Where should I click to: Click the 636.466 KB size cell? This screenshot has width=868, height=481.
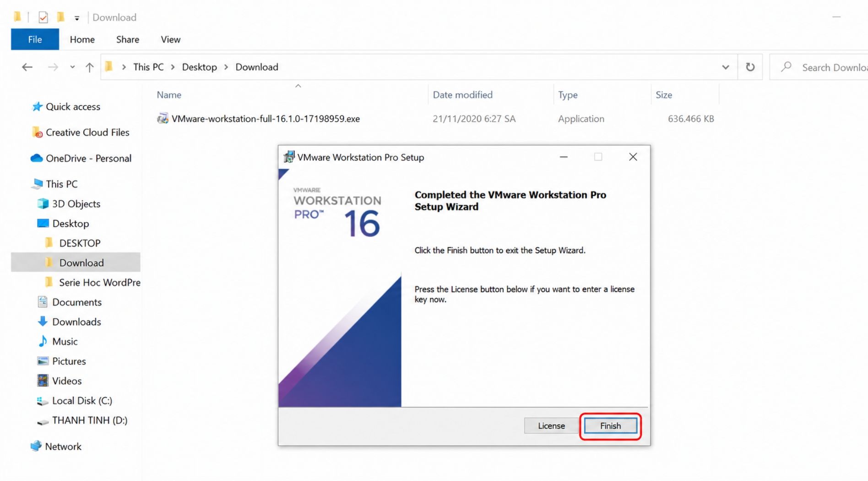click(691, 119)
